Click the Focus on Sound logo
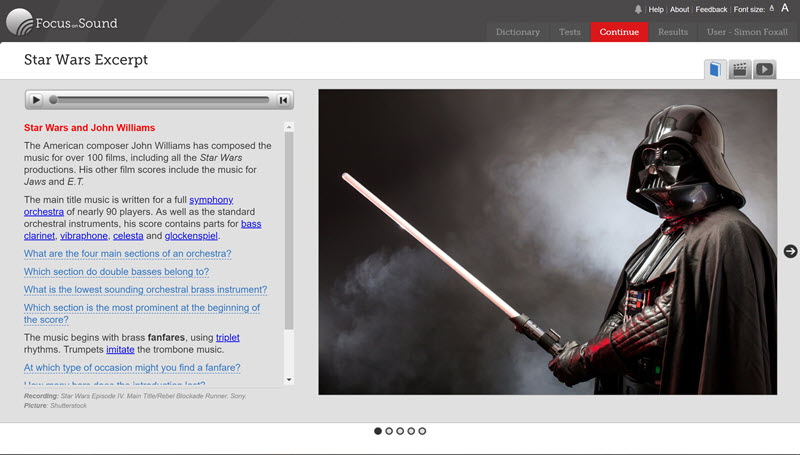Viewport: 800px width, 455px height. [62, 22]
